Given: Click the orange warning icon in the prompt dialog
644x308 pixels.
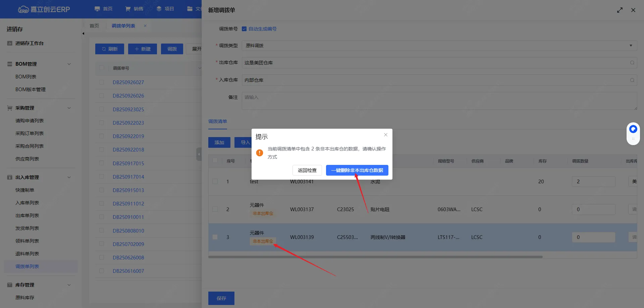Looking at the screenshot, I should (259, 153).
